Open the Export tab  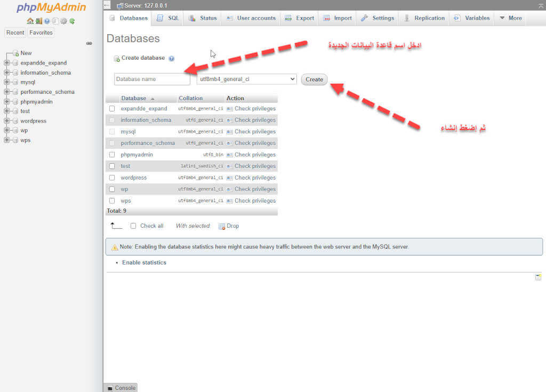[x=300, y=18]
